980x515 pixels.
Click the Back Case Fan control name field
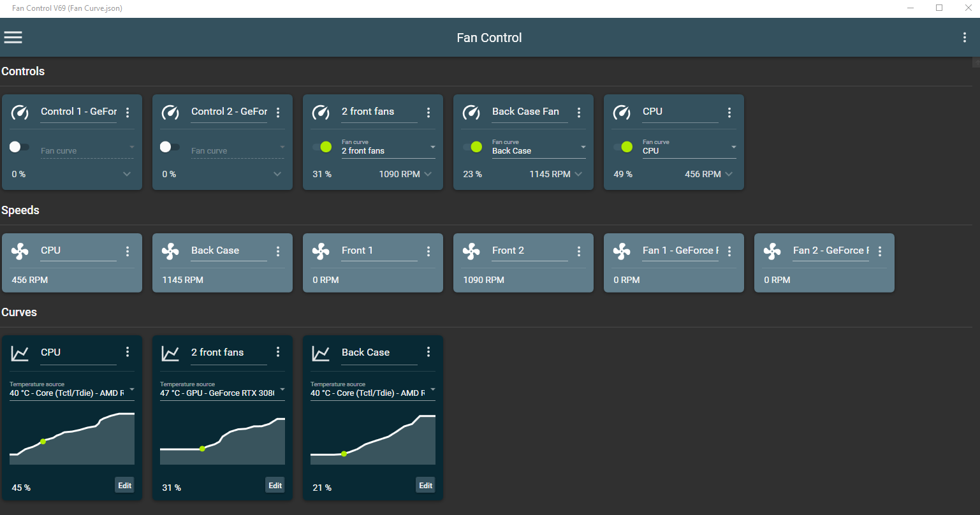[530, 112]
